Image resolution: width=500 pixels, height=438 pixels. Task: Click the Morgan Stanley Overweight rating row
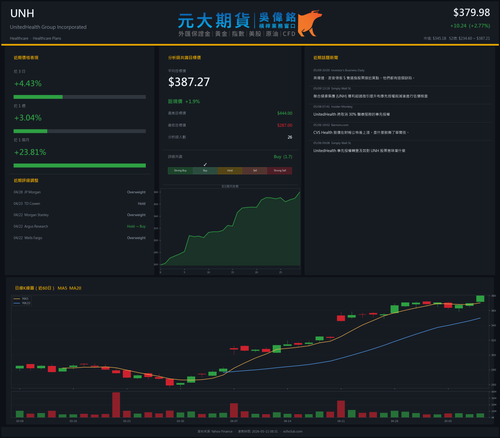click(x=80, y=215)
